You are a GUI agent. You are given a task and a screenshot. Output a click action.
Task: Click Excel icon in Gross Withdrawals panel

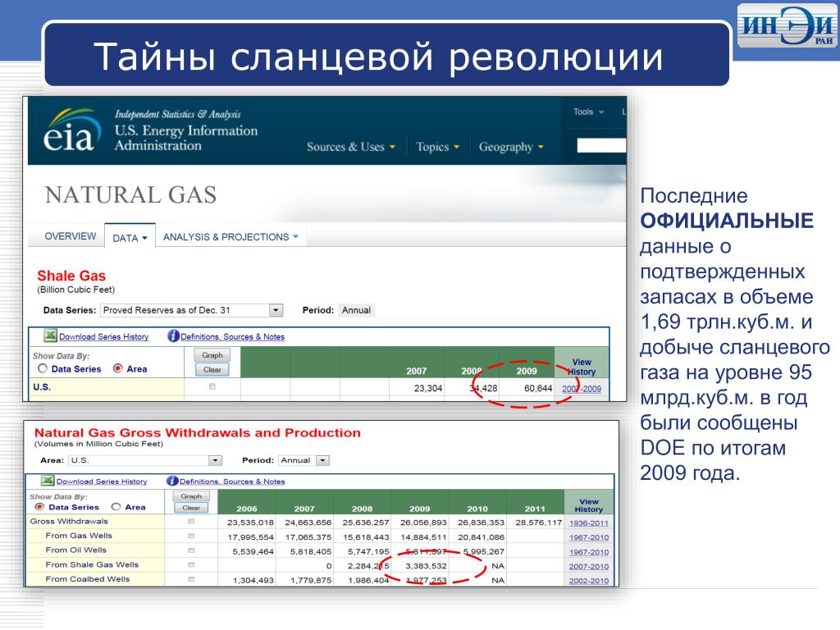tap(48, 481)
